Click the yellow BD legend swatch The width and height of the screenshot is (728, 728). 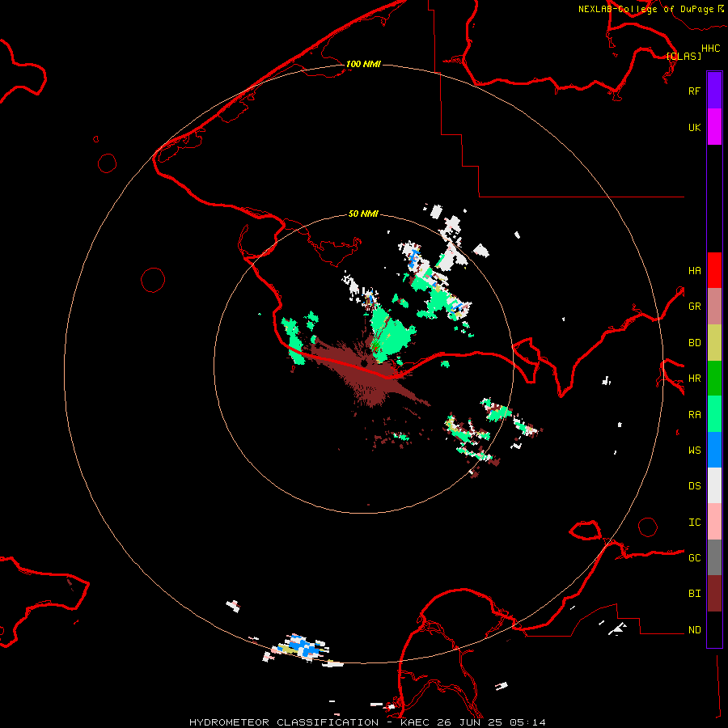pyautogui.click(x=714, y=342)
